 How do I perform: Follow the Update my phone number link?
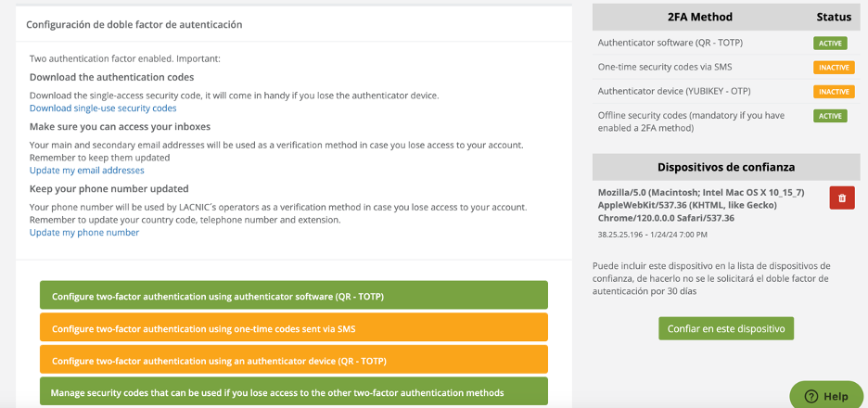(x=84, y=233)
